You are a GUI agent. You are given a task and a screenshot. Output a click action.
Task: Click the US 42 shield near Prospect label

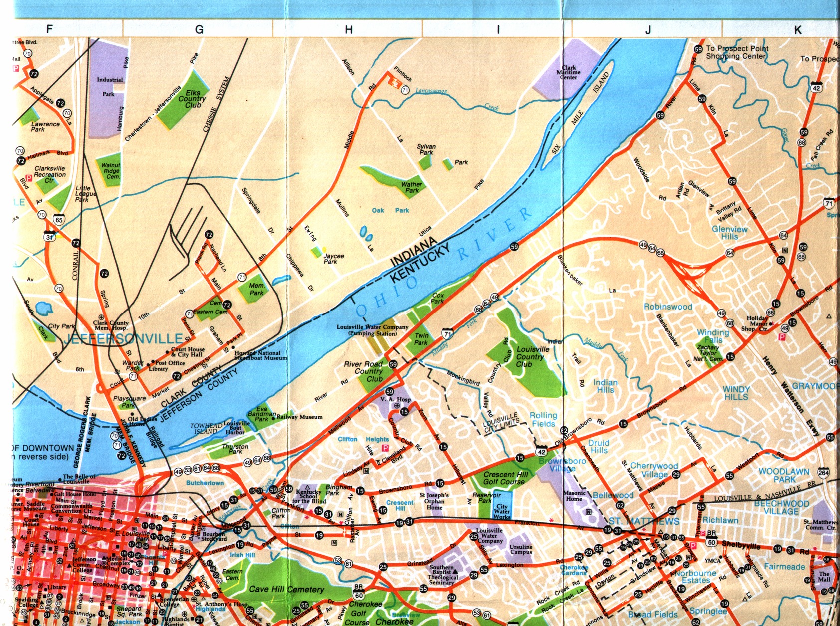816,87
